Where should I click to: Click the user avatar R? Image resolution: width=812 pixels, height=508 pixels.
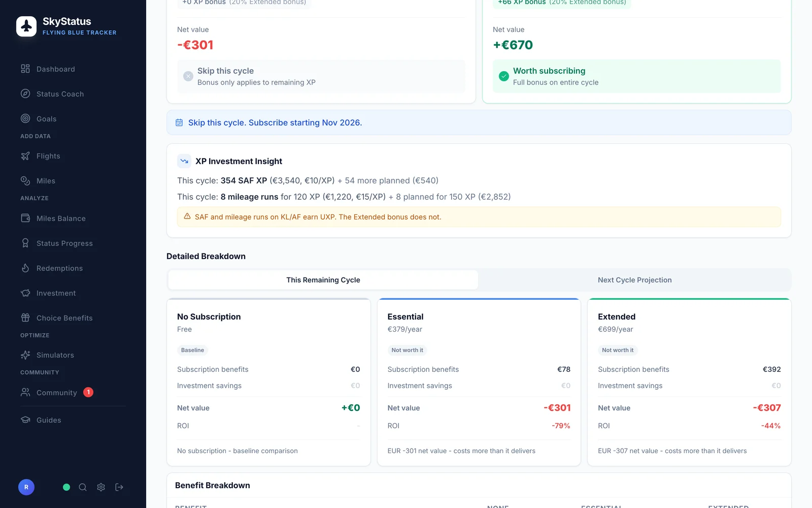pos(26,487)
